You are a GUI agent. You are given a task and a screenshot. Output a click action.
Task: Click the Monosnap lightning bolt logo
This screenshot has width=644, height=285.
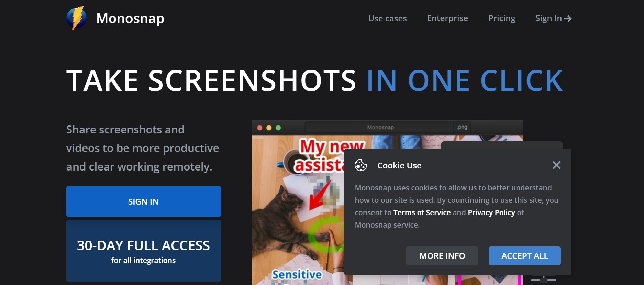(76, 18)
